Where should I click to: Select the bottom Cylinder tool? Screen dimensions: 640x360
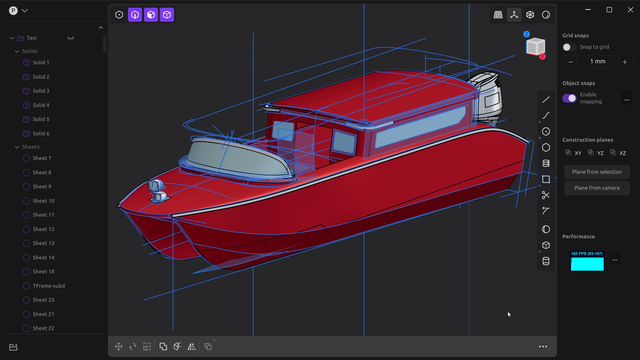(546, 261)
